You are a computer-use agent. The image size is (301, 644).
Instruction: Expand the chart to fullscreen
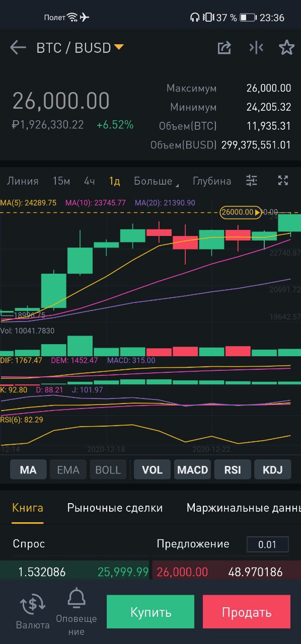point(283,181)
